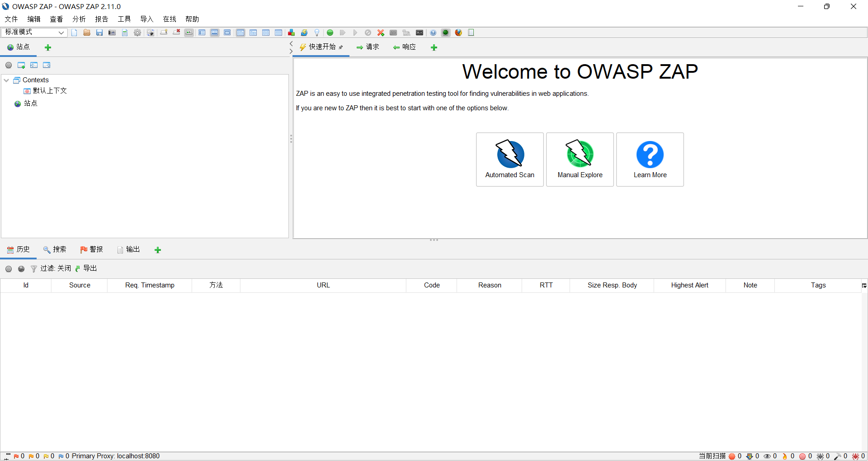Open the history 过滤: 关闭 filter
This screenshot has height=461, width=868.
(x=51, y=268)
